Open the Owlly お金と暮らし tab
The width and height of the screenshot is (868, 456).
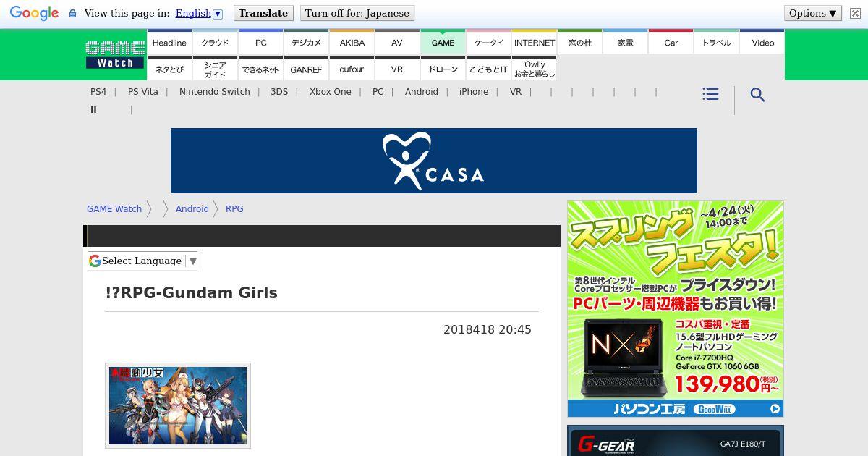(x=535, y=69)
